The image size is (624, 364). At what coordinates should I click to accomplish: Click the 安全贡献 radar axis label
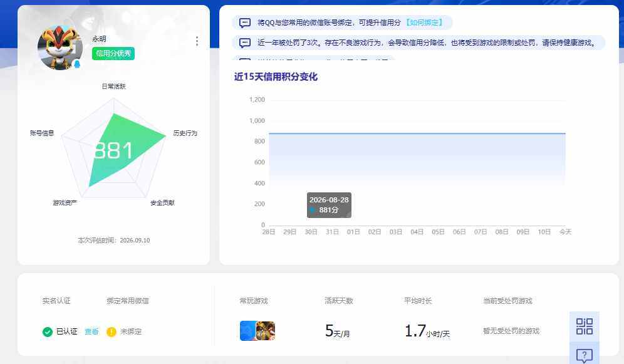(162, 202)
